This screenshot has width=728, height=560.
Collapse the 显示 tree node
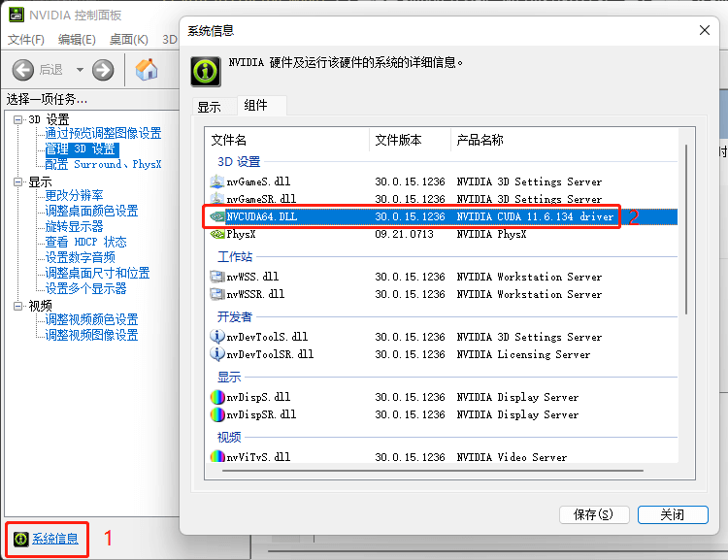(17, 181)
